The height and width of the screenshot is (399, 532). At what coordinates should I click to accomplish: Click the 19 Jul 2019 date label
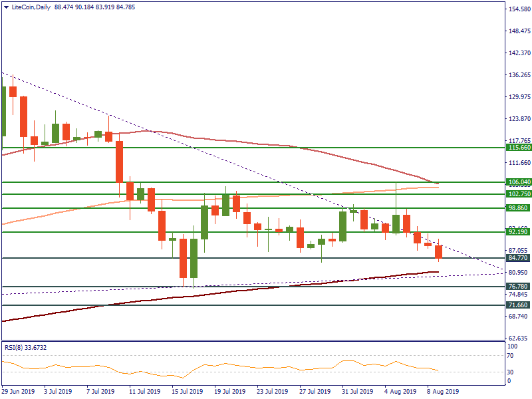click(229, 392)
